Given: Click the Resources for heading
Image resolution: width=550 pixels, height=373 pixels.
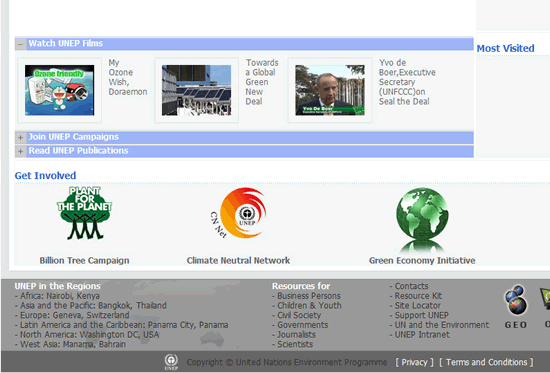Looking at the screenshot, I should [301, 286].
